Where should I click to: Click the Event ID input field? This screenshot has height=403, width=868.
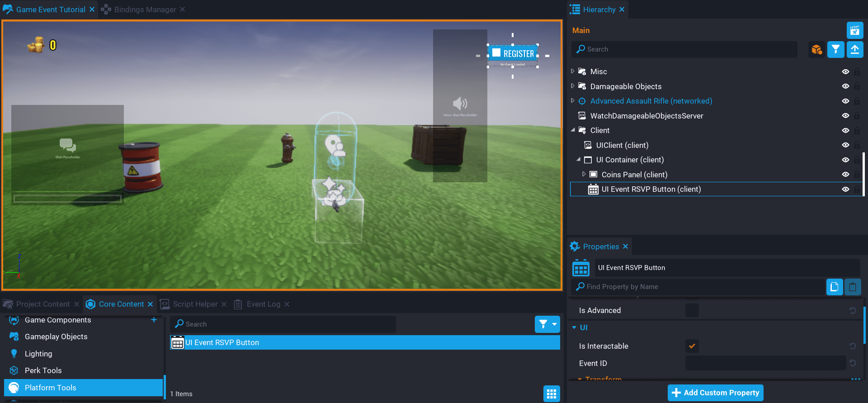coord(765,363)
